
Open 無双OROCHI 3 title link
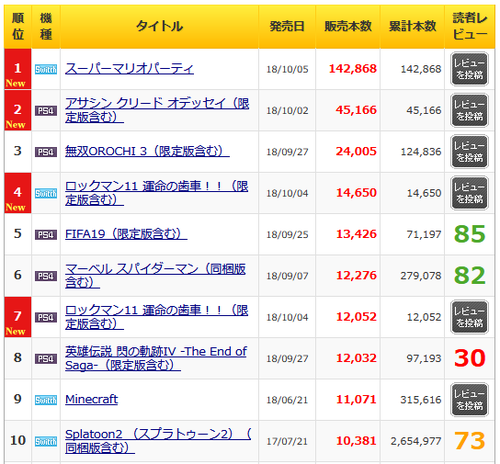coord(147,151)
